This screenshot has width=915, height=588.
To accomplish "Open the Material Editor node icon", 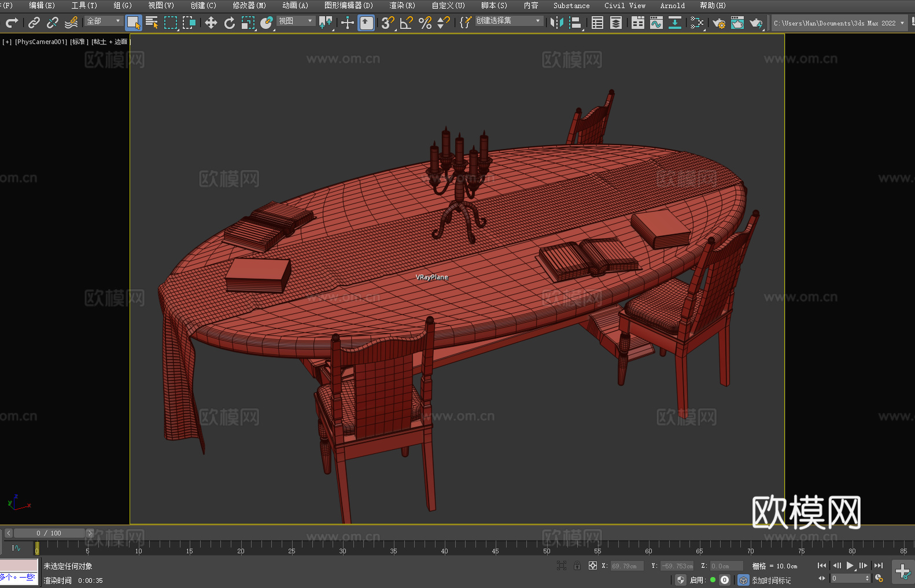I will point(697,23).
